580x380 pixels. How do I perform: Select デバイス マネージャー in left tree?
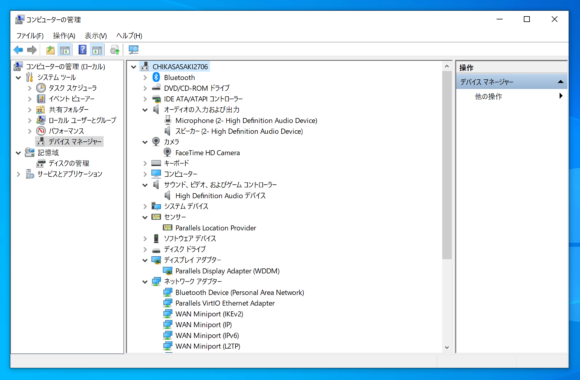75,142
